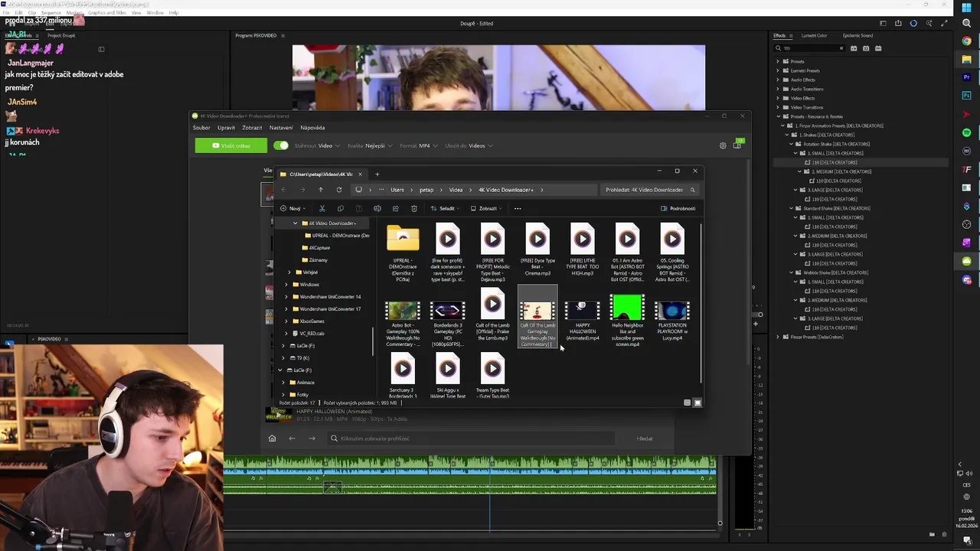Open Google Chrome from the taskbar
980x551 pixels.
tap(967, 41)
